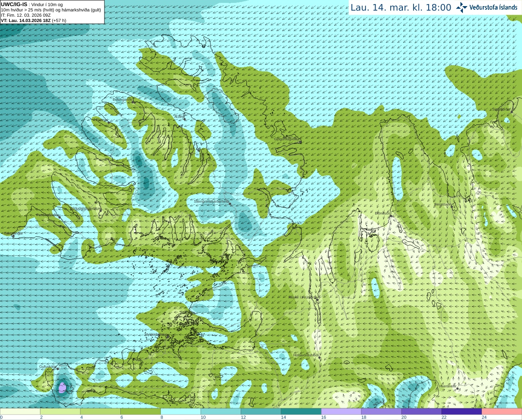This screenshot has width=522, height=420.
Task: Click the 'IT: Fim. 12. 03. 2026 09Z' line
Action: point(26,15)
